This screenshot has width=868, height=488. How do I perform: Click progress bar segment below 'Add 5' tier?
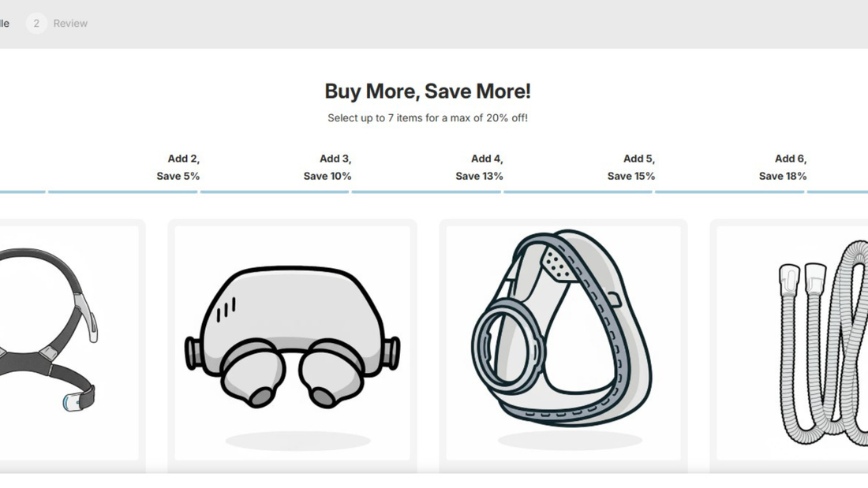(x=578, y=192)
